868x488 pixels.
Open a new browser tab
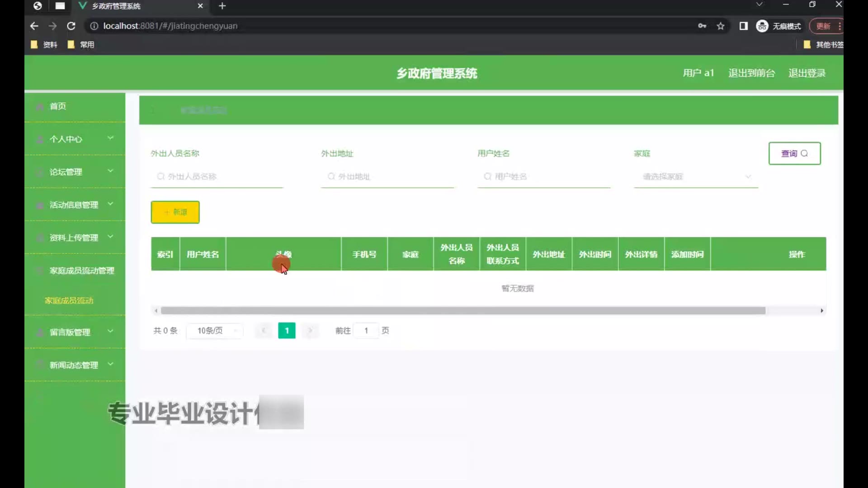click(222, 6)
